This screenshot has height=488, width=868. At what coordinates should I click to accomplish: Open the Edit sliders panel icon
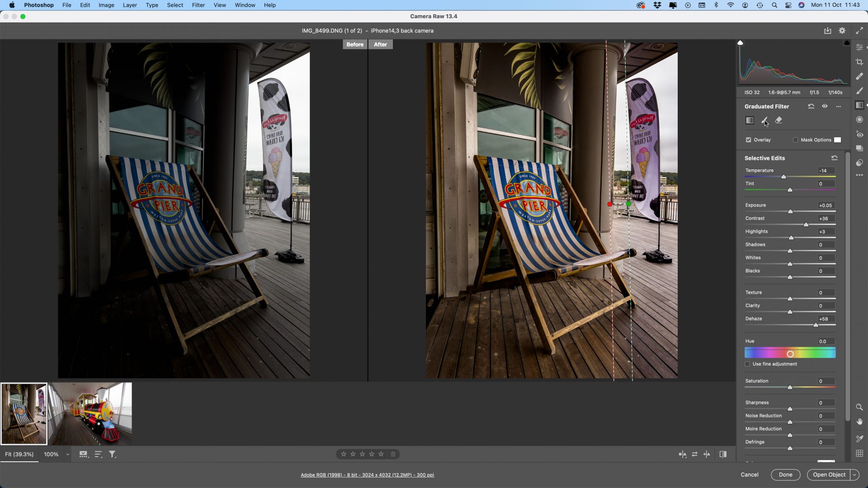point(859,47)
